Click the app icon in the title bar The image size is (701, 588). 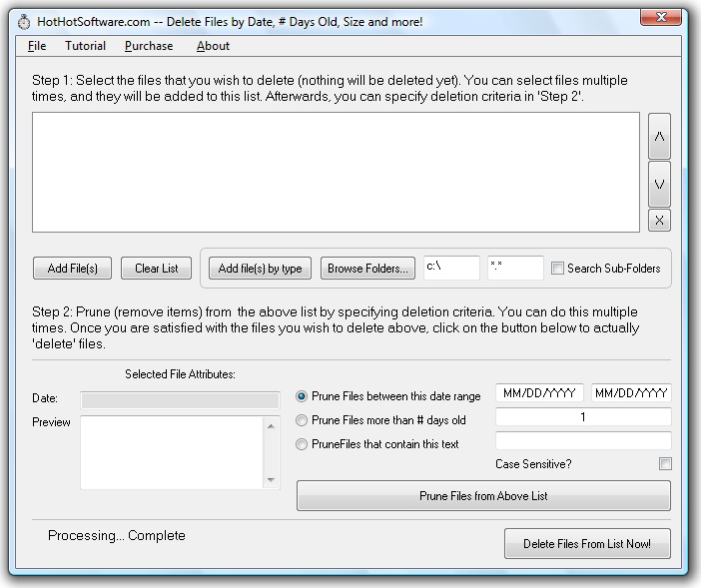point(25,21)
